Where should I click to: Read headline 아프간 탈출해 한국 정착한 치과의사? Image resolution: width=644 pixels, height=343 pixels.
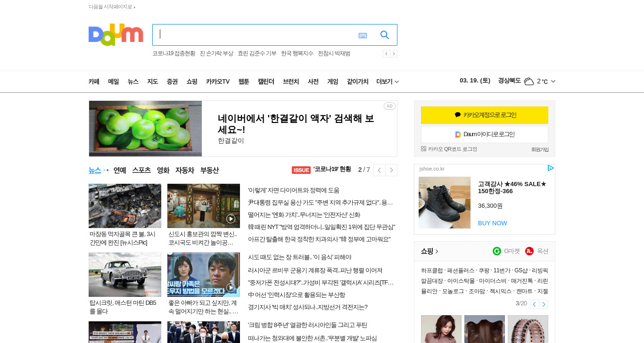[319, 239]
